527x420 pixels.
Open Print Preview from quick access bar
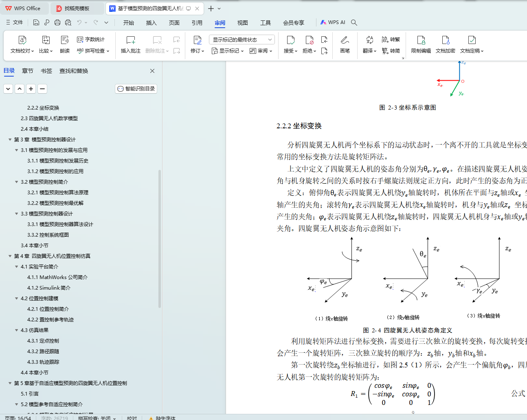click(68, 22)
